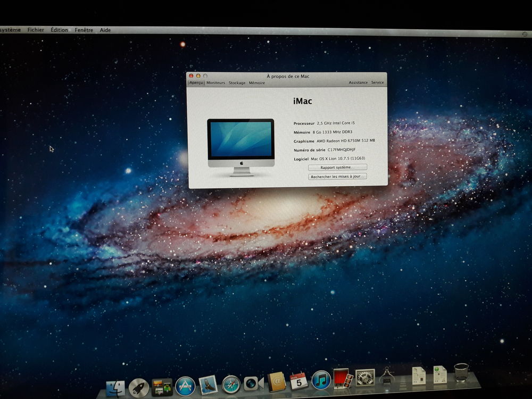The image size is (532, 399).
Task: Click the 'Processeur' label
Action: tap(304, 123)
